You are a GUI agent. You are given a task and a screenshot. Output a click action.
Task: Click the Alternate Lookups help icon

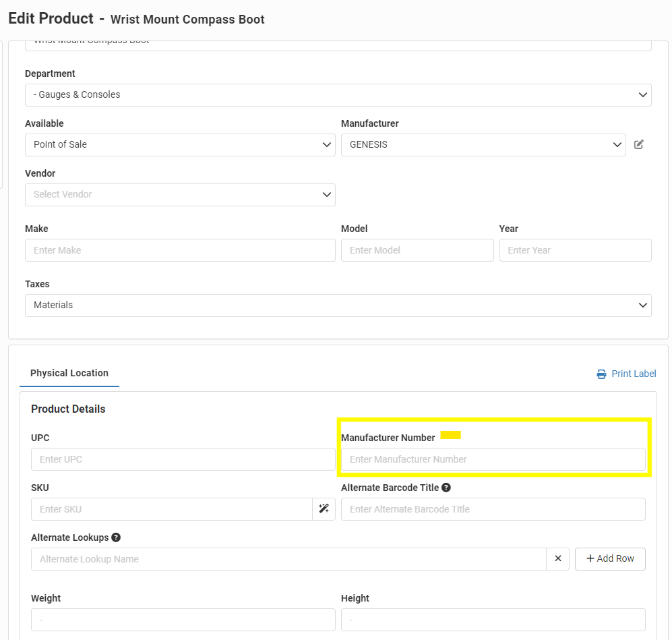pos(116,537)
